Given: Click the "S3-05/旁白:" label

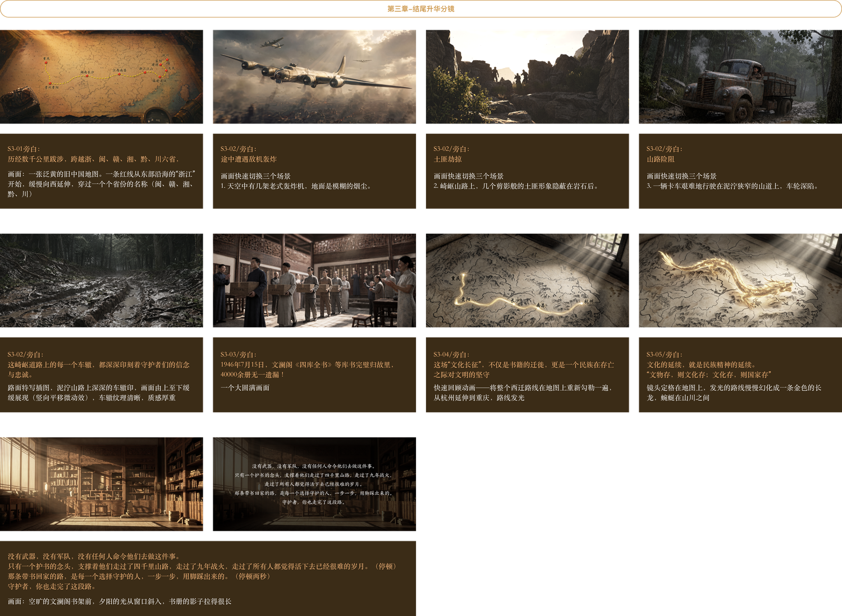Looking at the screenshot, I should click(x=665, y=355).
